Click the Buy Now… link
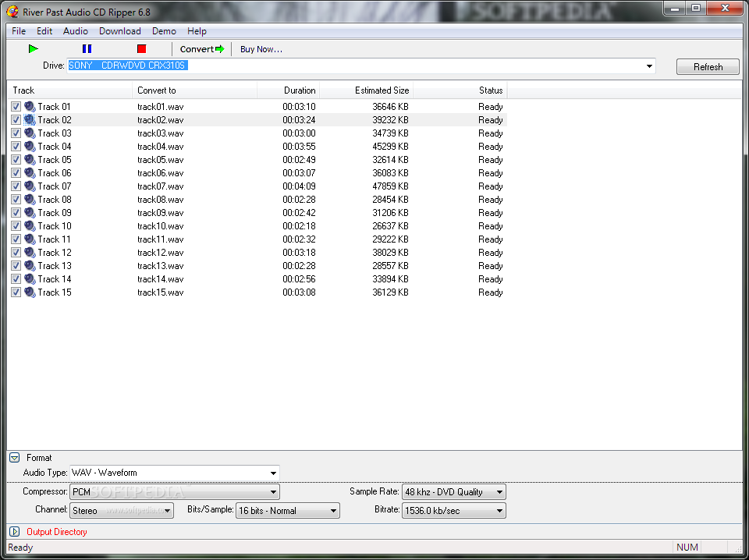Viewport: 749px width, 560px height. [261, 49]
